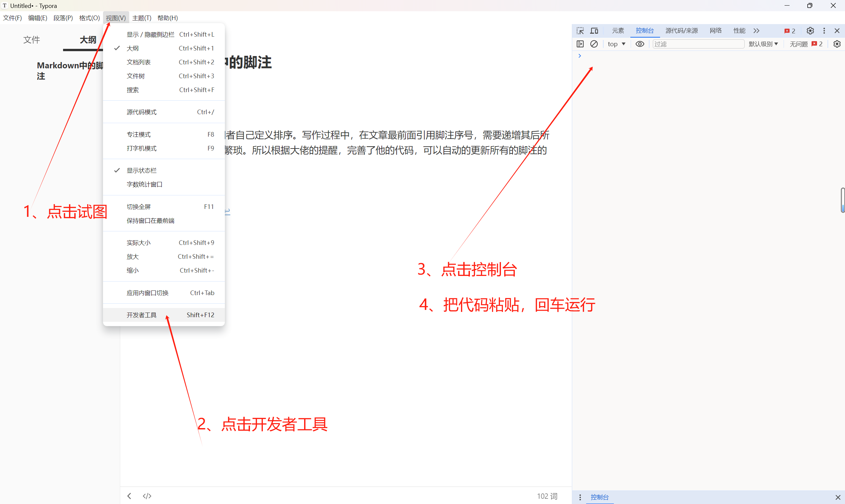The width and height of the screenshot is (845, 504).
Task: Switch the sidebar to the 文件 tab
Action: point(32,40)
